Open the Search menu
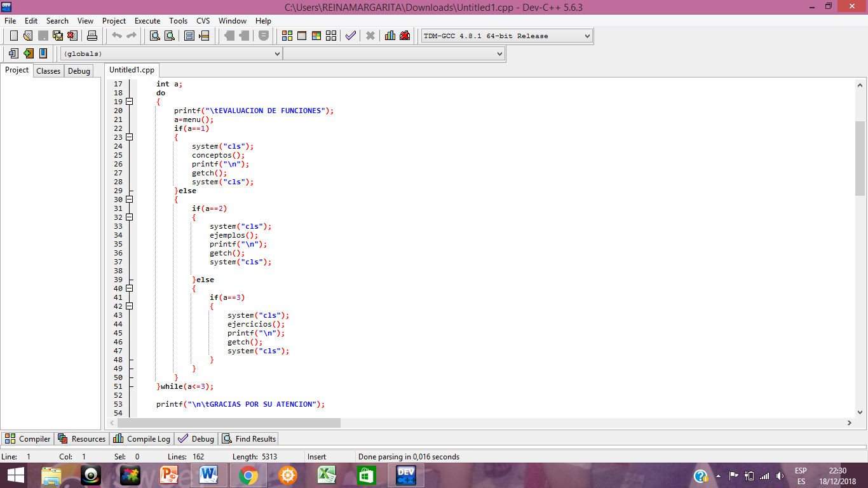This screenshot has width=868, height=488. 57,21
